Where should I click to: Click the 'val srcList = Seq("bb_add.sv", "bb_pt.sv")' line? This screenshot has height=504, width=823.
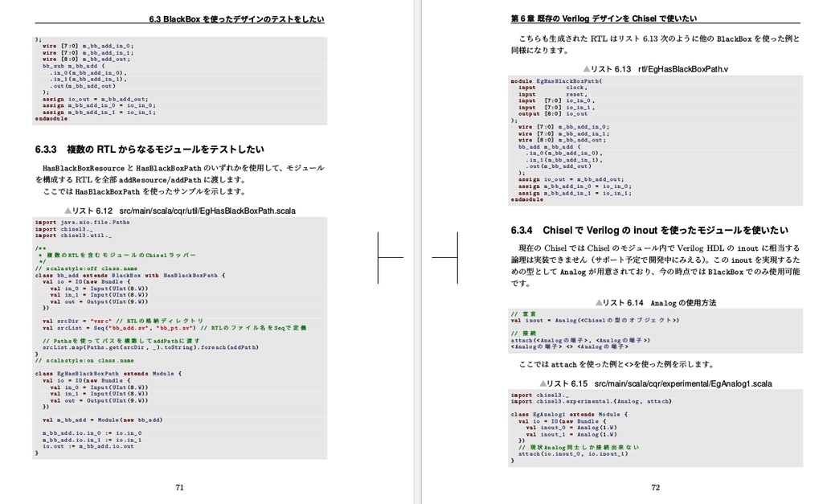(174, 328)
